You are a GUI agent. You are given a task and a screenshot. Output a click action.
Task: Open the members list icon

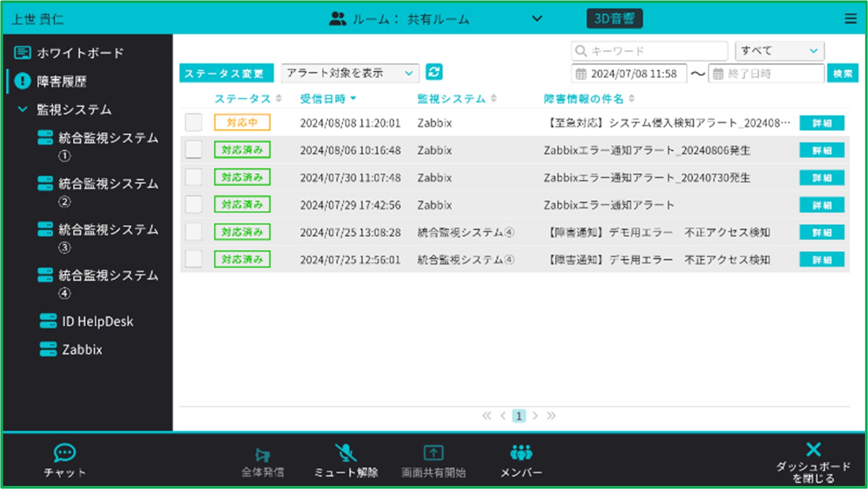tap(521, 452)
